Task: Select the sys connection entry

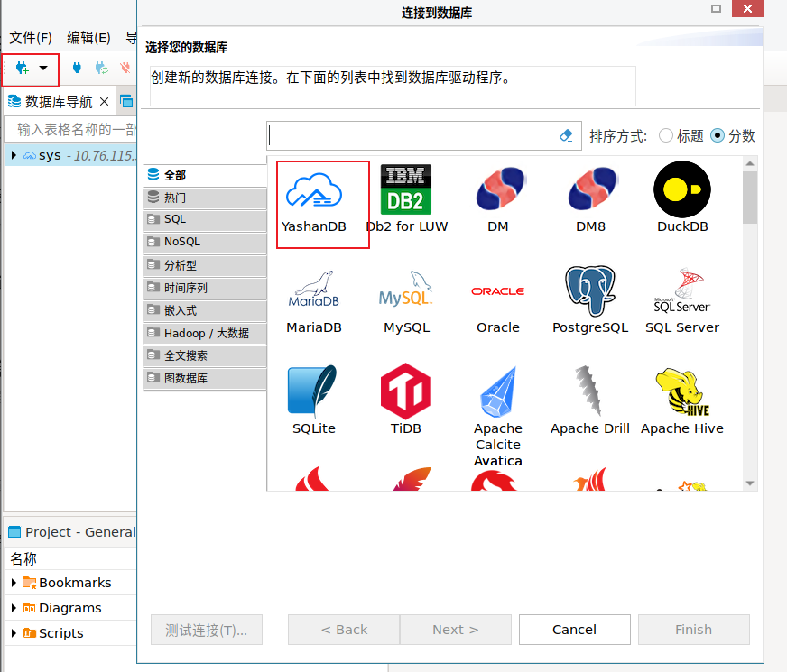Action: coord(71,155)
